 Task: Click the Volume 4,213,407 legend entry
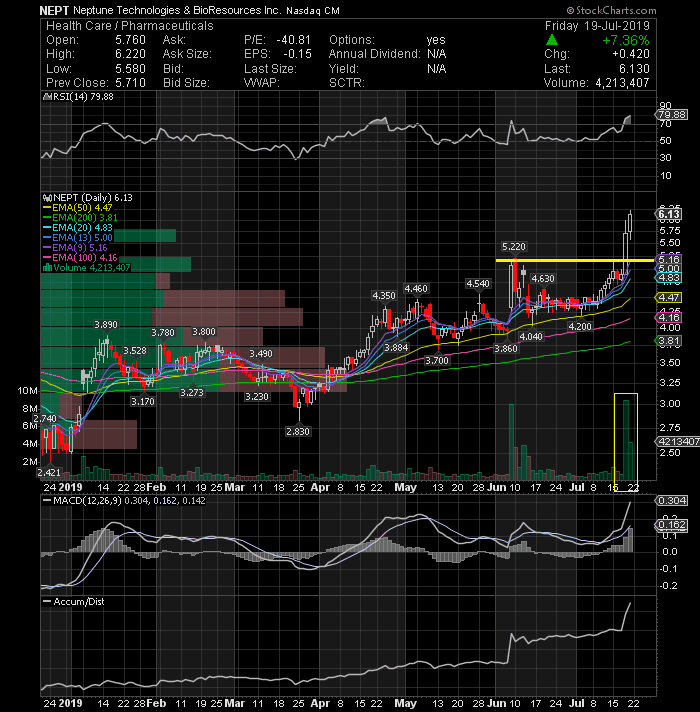pos(86,267)
